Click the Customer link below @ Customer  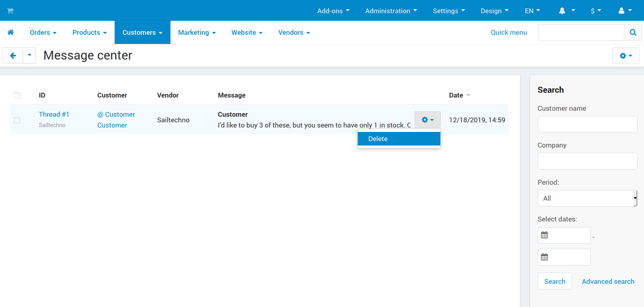click(112, 125)
